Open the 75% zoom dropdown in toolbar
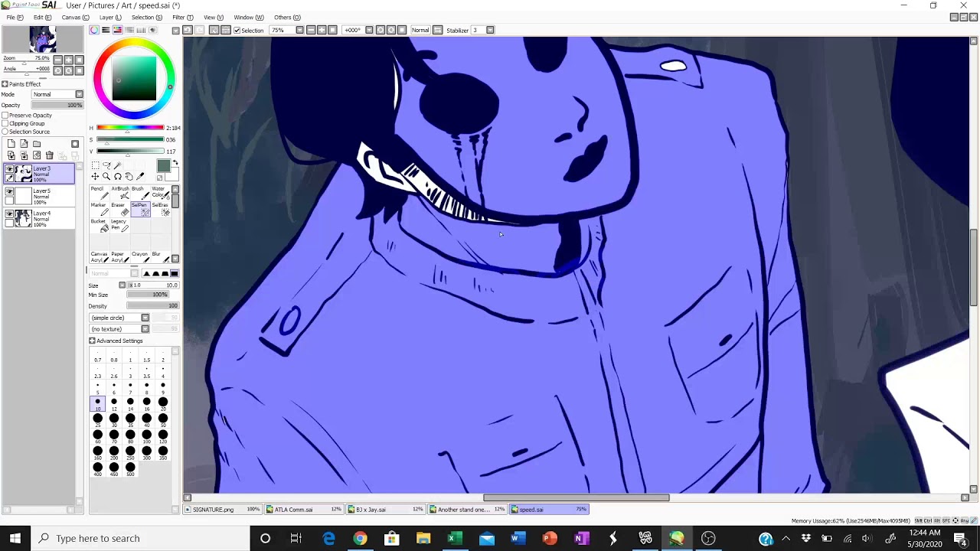 (x=299, y=30)
